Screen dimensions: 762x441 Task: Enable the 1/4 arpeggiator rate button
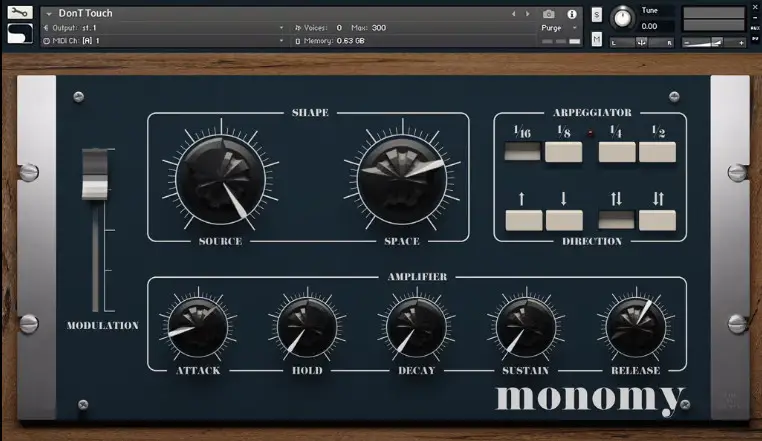tap(617, 152)
